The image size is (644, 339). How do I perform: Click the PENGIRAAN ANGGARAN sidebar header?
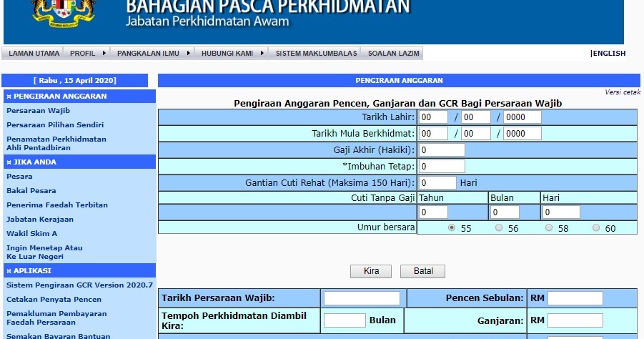(79, 96)
